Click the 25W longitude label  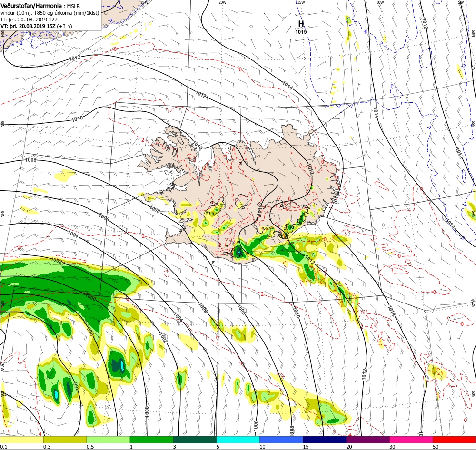(x=144, y=2)
